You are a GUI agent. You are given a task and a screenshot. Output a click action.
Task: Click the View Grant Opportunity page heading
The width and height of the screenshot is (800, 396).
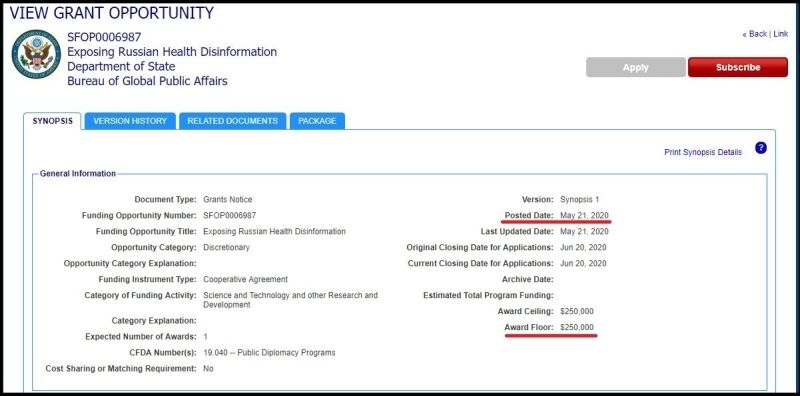pos(112,13)
